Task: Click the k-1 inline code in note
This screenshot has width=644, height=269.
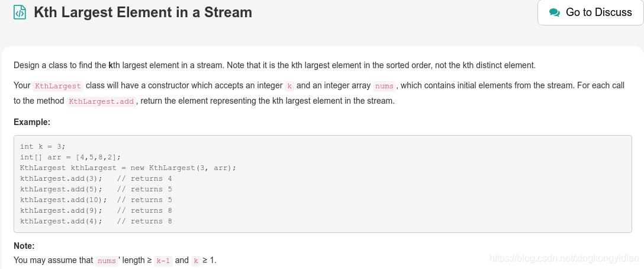Action: [x=163, y=261]
